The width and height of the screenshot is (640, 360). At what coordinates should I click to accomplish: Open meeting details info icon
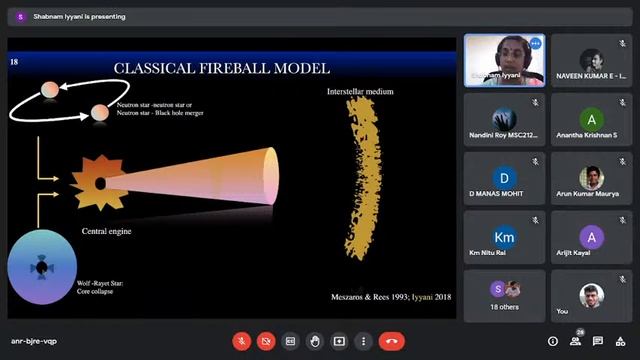click(553, 341)
